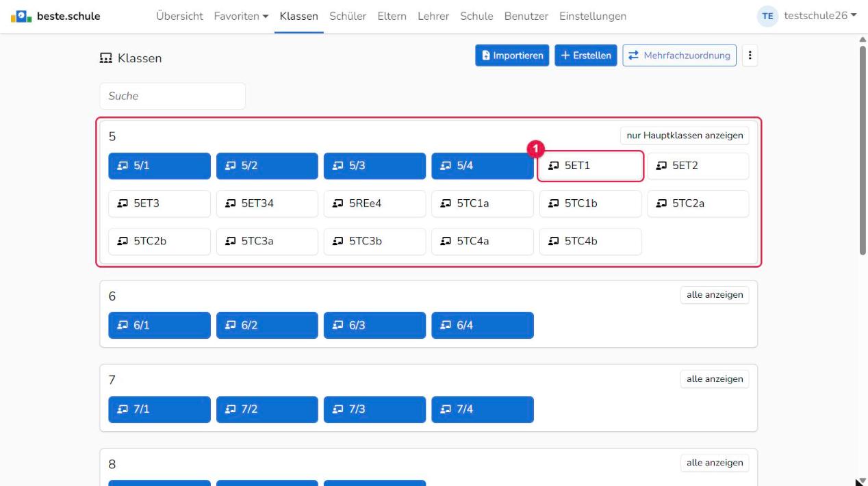Choose the 5TC2a class group

[x=698, y=203]
